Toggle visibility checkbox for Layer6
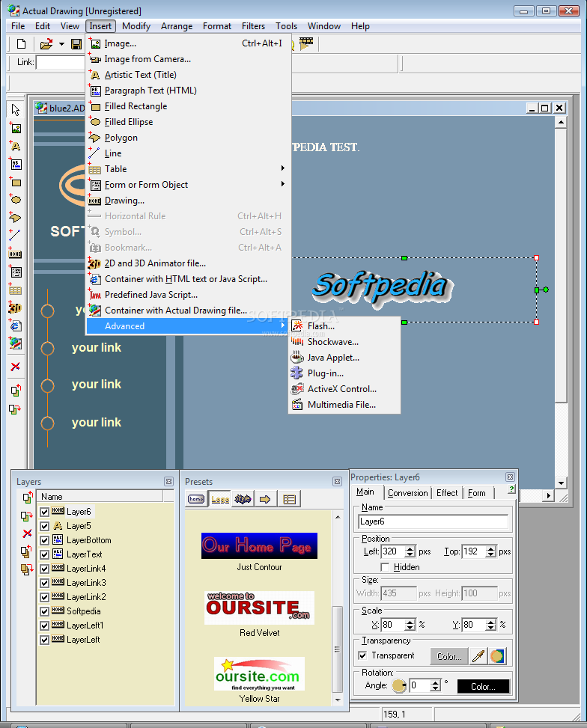The image size is (587, 728). point(45,512)
